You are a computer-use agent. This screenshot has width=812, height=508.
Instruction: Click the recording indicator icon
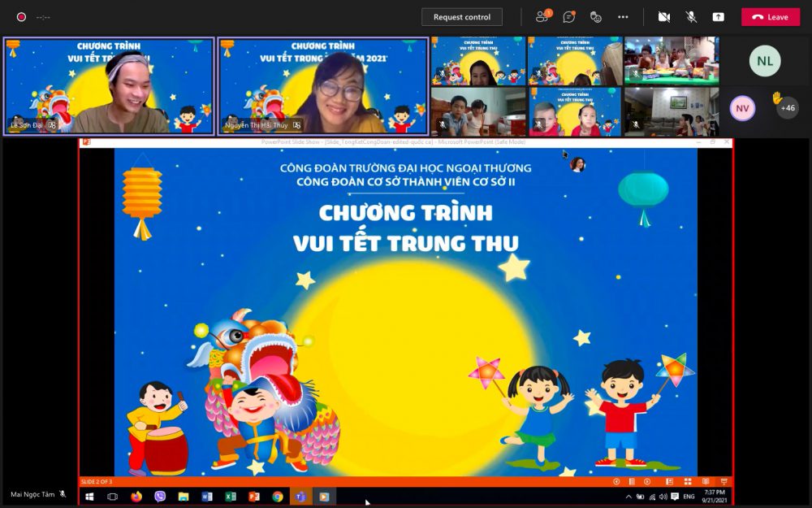(x=21, y=17)
